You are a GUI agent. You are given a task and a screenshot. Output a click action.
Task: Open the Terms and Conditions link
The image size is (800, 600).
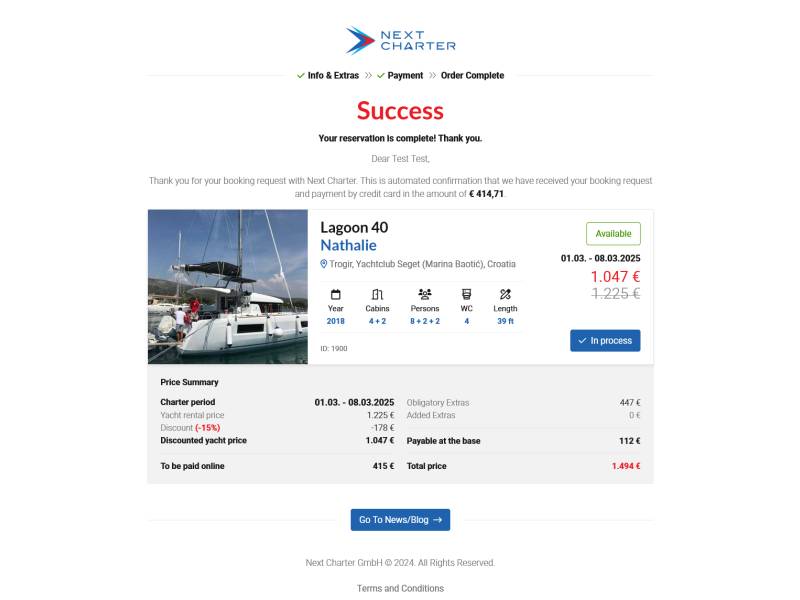[x=401, y=588]
